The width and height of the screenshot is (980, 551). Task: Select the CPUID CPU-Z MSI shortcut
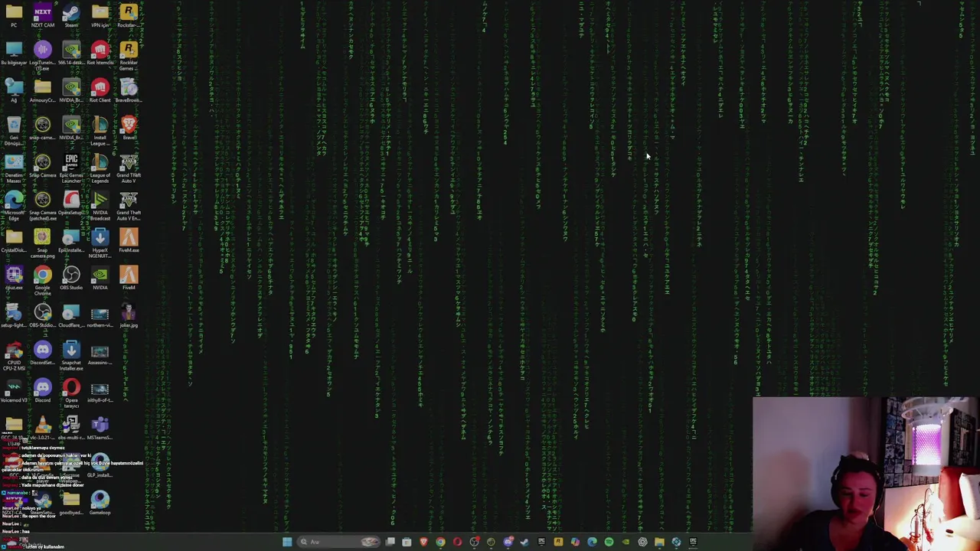14,355
